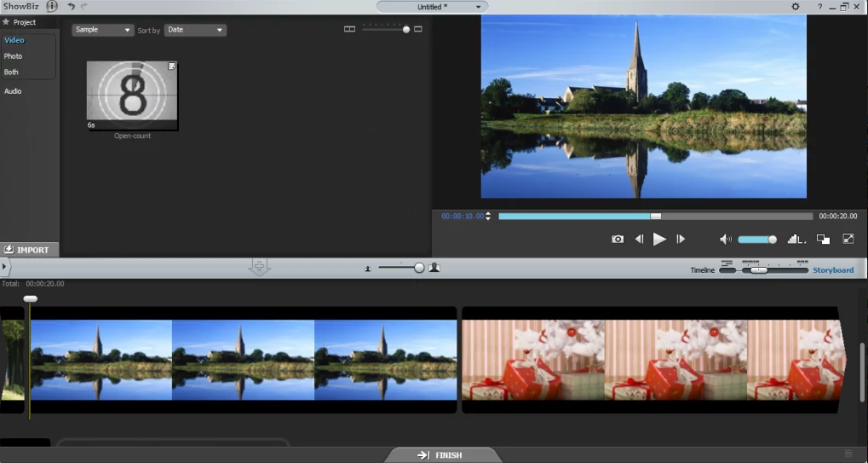Play the preview video
The height and width of the screenshot is (463, 868).
[659, 240]
